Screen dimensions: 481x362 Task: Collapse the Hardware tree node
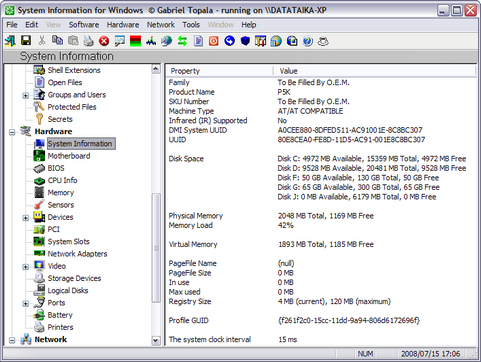[x=12, y=132]
